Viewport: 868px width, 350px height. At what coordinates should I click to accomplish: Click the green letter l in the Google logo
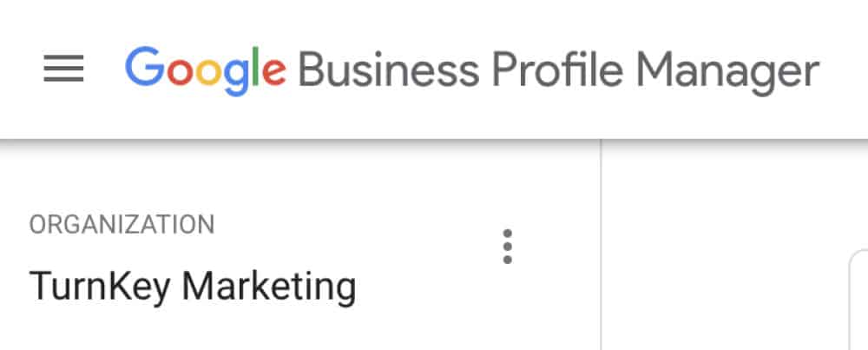click(256, 67)
